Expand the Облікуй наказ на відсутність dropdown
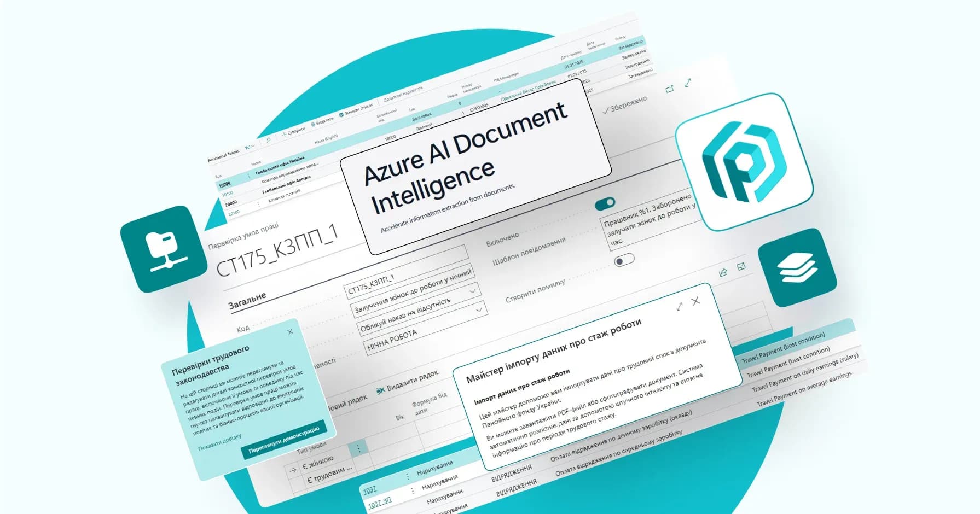This screenshot has height=514, width=980. (474, 290)
